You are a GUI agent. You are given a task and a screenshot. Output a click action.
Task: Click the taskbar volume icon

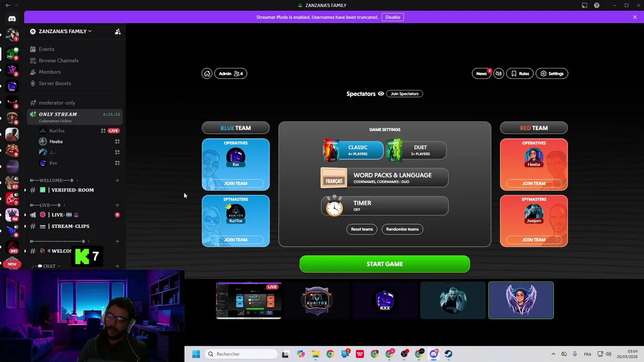coord(608,354)
